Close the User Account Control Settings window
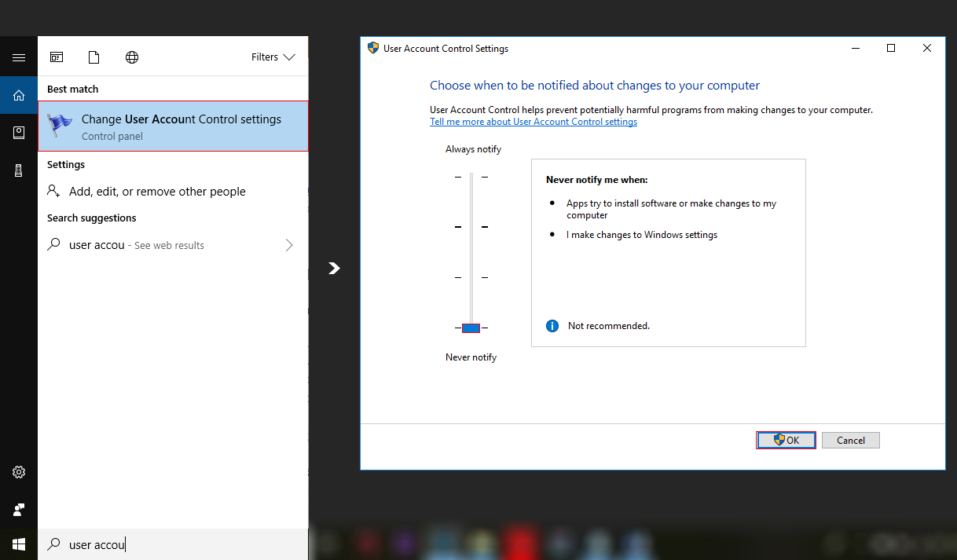Screen dimensions: 957x560 (x=927, y=48)
